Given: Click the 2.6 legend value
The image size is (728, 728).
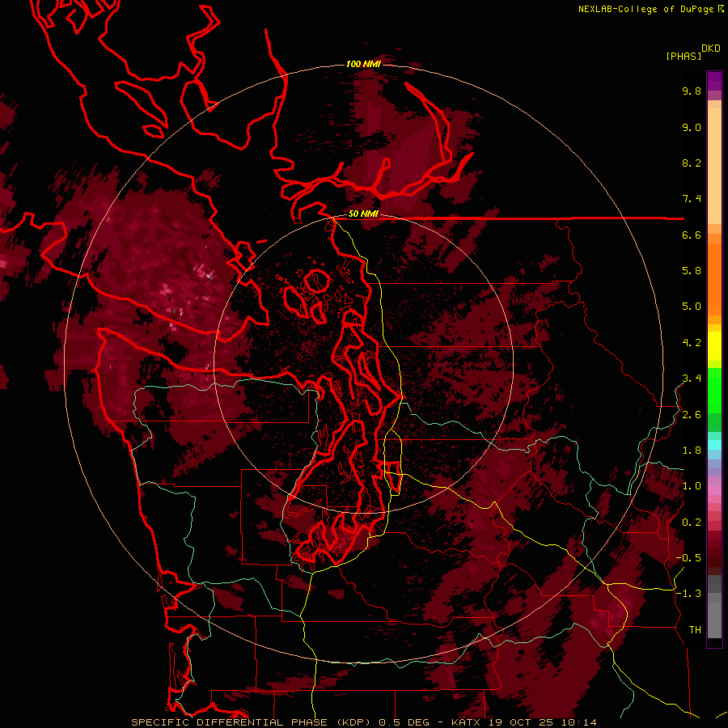Looking at the screenshot, I should 692,415.
